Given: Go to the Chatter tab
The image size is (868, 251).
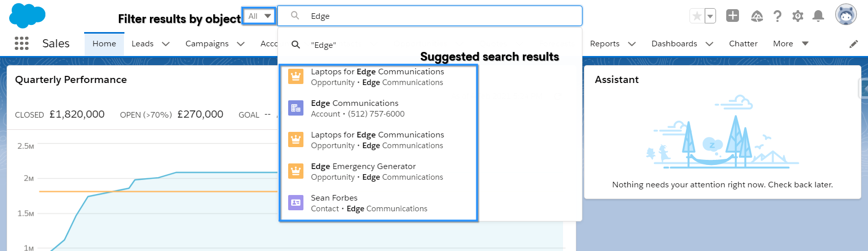Looking at the screenshot, I should (743, 44).
